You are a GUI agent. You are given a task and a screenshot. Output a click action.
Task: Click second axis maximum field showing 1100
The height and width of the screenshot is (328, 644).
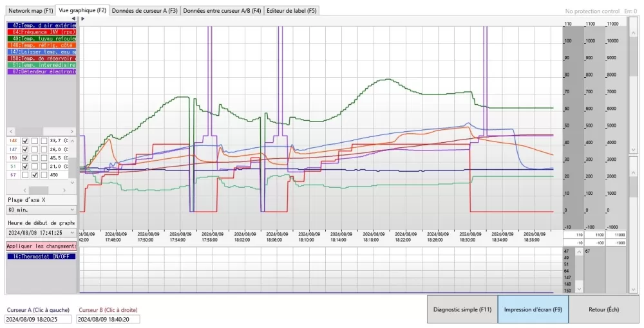tap(594, 235)
